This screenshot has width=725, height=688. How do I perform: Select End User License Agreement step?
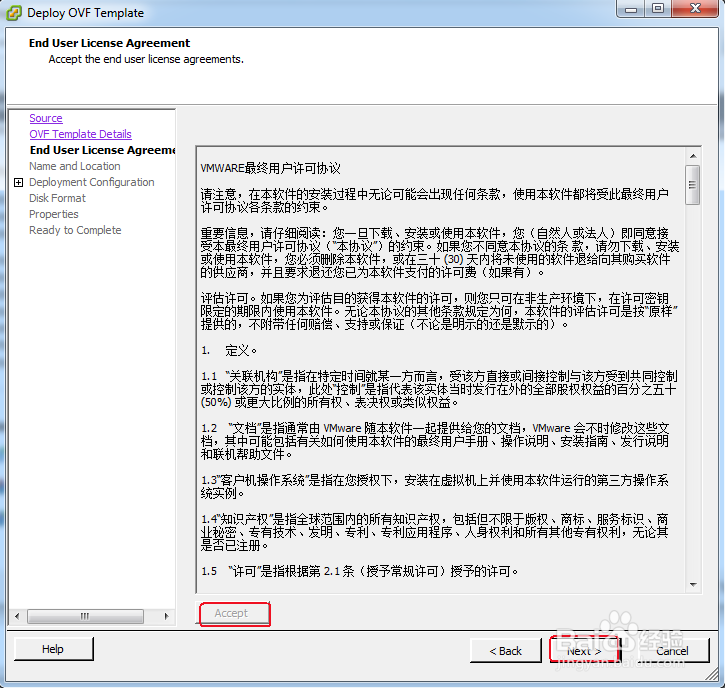click(x=103, y=150)
